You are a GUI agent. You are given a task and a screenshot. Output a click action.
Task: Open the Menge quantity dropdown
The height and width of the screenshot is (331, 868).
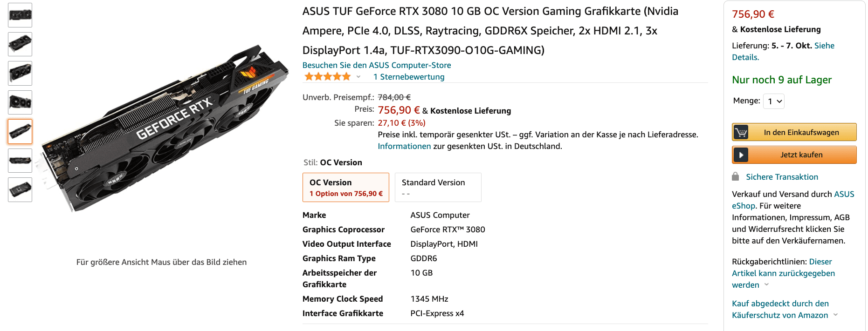[x=773, y=101]
